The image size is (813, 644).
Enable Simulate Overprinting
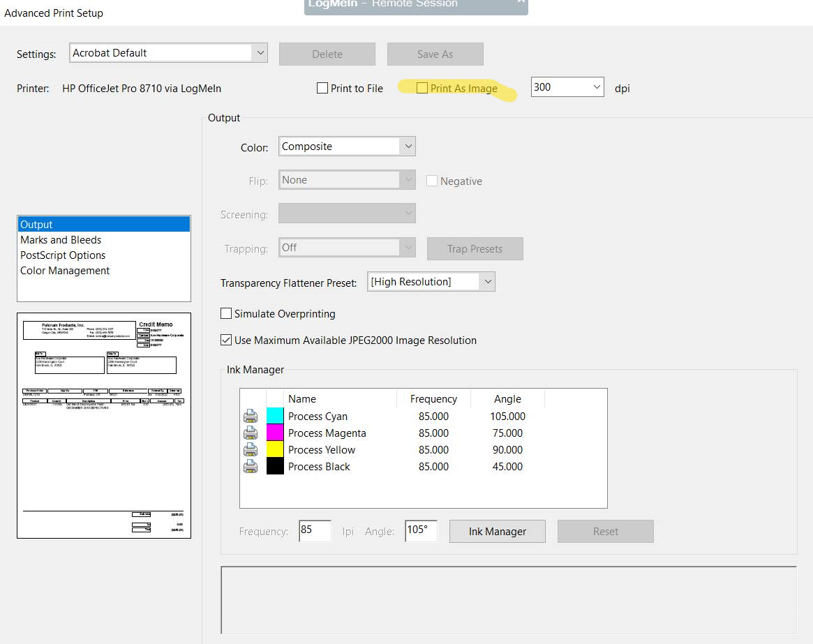click(226, 313)
